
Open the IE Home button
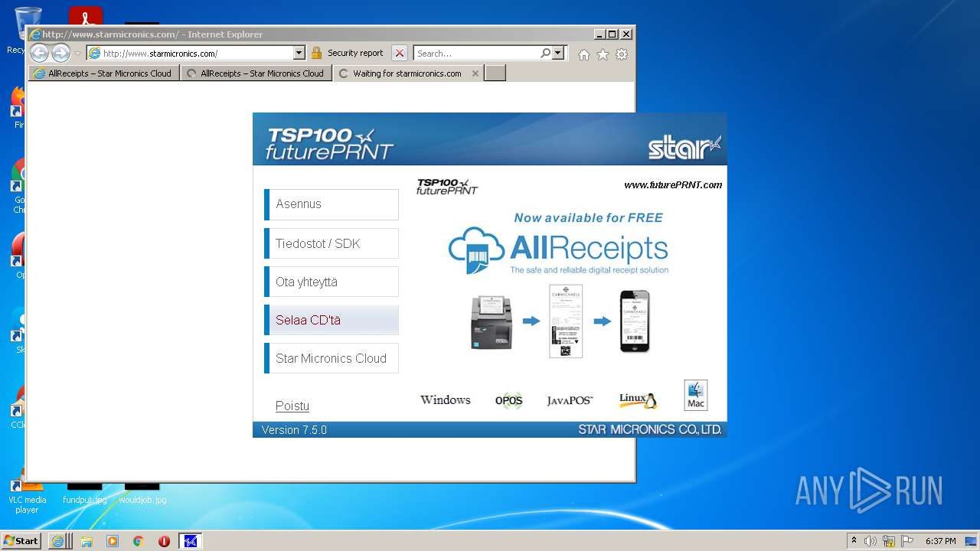coord(584,54)
